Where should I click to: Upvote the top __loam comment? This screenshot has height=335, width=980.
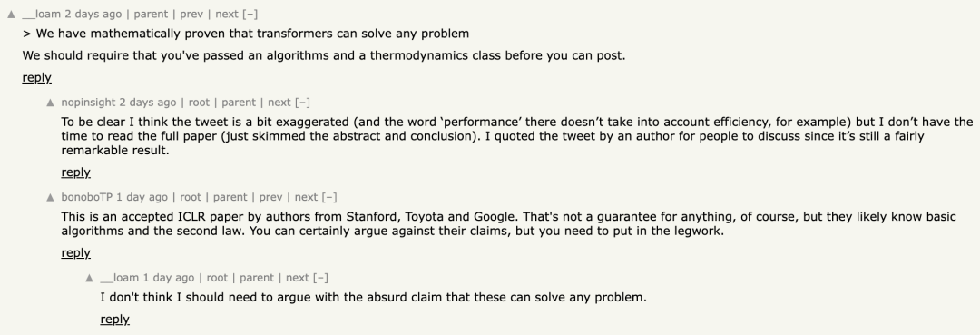(11, 15)
